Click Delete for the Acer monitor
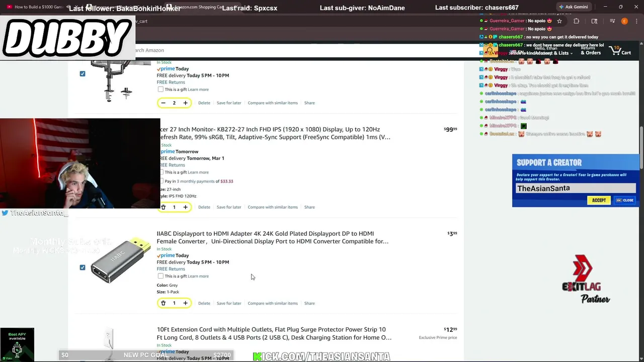The image size is (644, 362). (204, 207)
